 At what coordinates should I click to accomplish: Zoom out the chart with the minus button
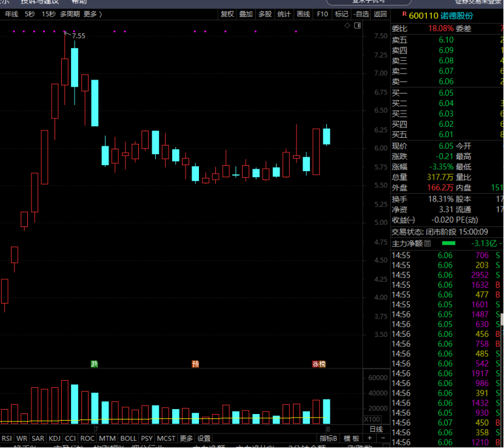pos(383,438)
